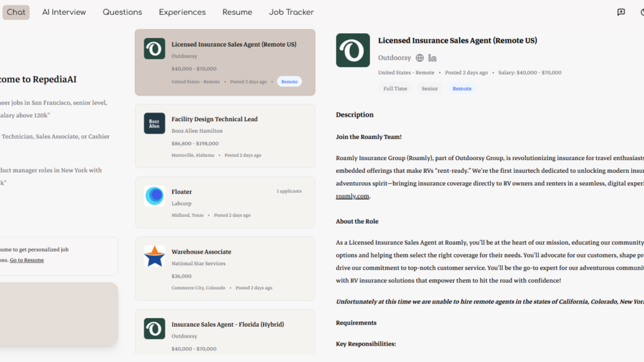Image resolution: width=644 pixels, height=362 pixels.
Task: Open the Questions tab
Action: tap(123, 12)
